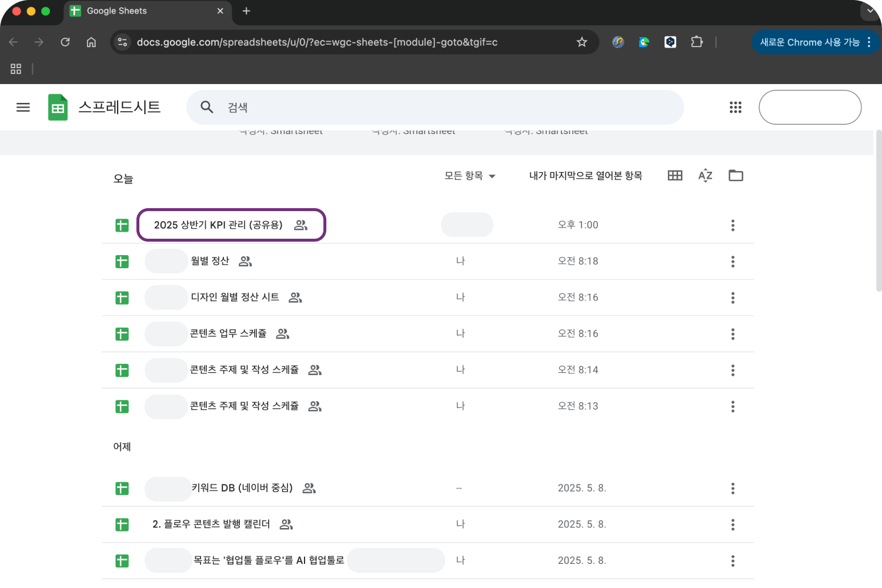Screen dimensions: 882x588
Task: Open the Google apps launcher grid
Action: tap(736, 107)
